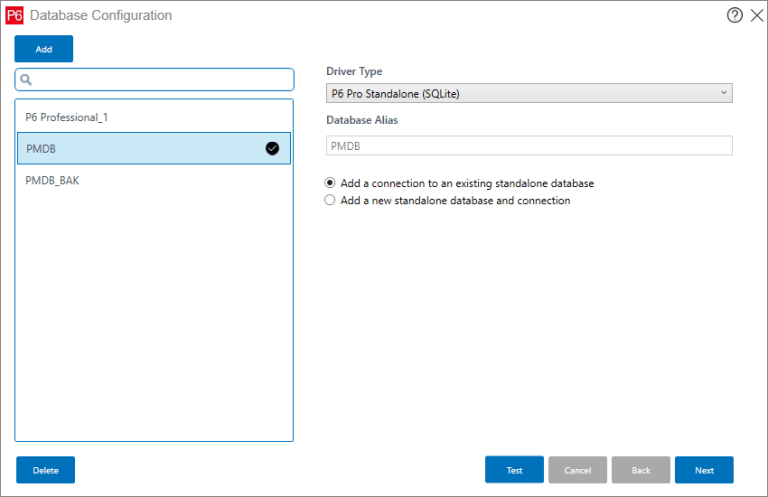
Task: Add a new database alias
Action: (44, 49)
